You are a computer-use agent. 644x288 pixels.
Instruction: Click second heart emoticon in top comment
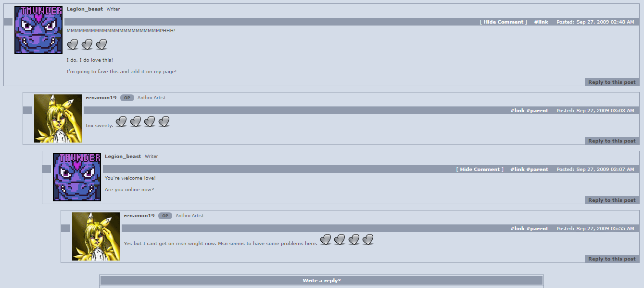coord(87,45)
